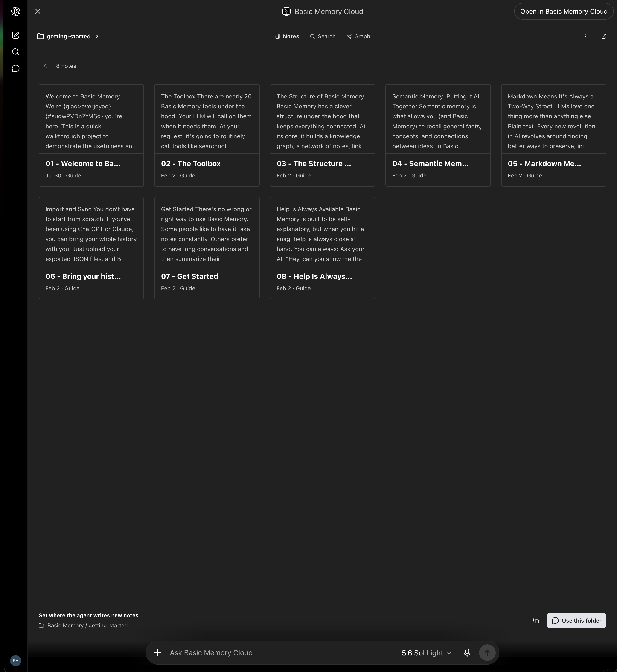617x672 pixels.
Task: Click the Use this folder button
Action: pos(576,620)
